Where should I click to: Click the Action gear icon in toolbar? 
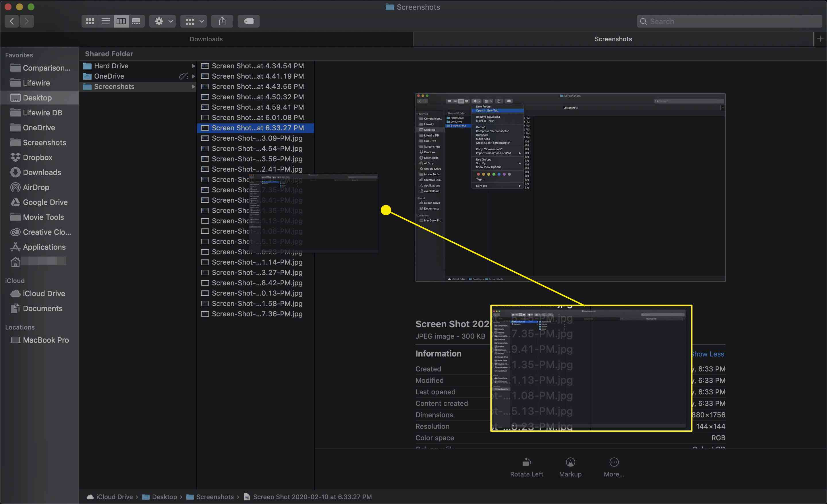point(158,21)
